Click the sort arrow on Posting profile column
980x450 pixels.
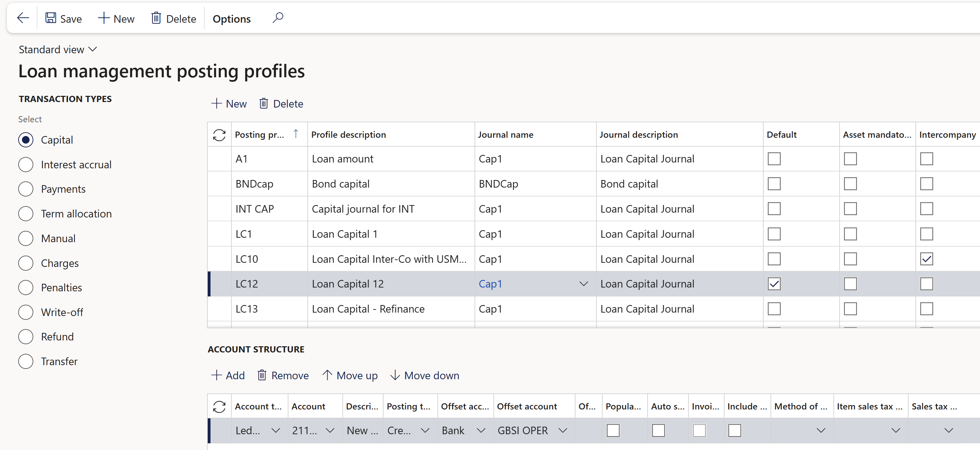pyautogui.click(x=296, y=134)
